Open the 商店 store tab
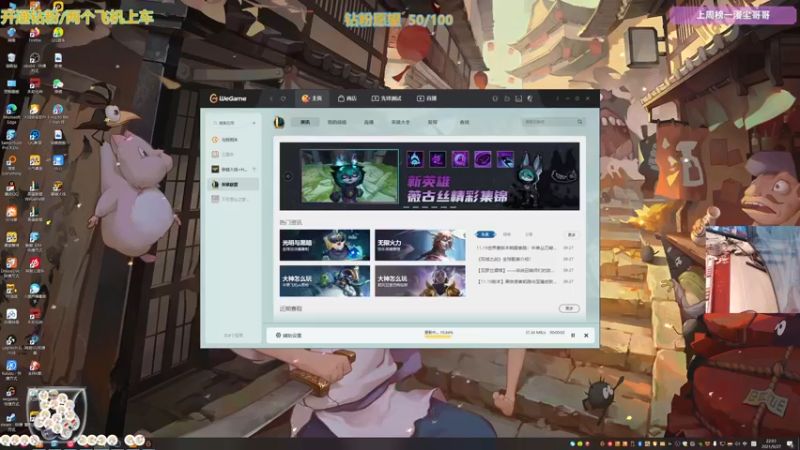800x450 pixels. tap(347, 98)
